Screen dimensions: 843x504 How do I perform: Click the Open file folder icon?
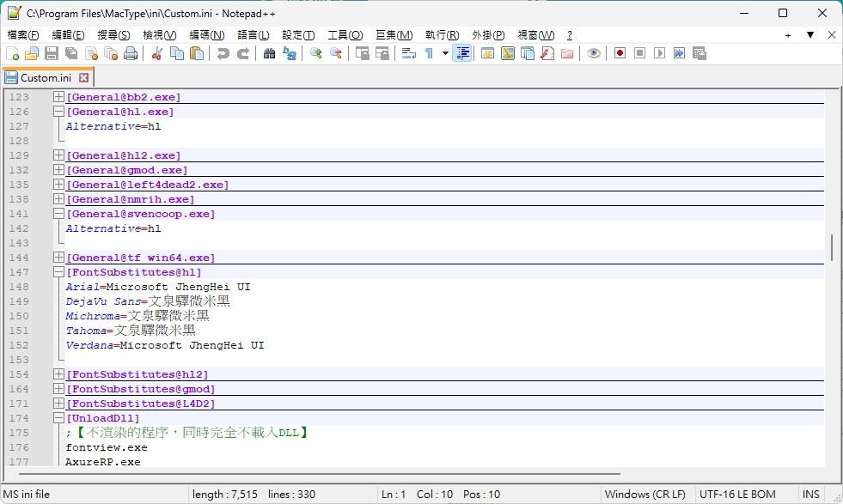[32, 53]
